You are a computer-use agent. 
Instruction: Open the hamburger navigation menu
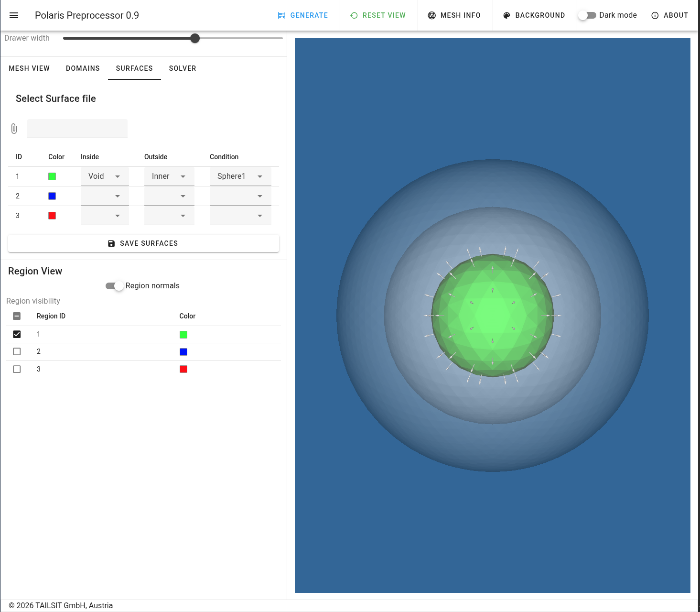click(x=14, y=15)
